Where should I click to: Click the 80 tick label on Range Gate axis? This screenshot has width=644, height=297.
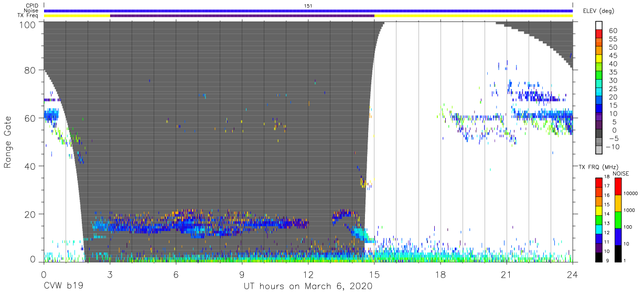tap(30, 70)
